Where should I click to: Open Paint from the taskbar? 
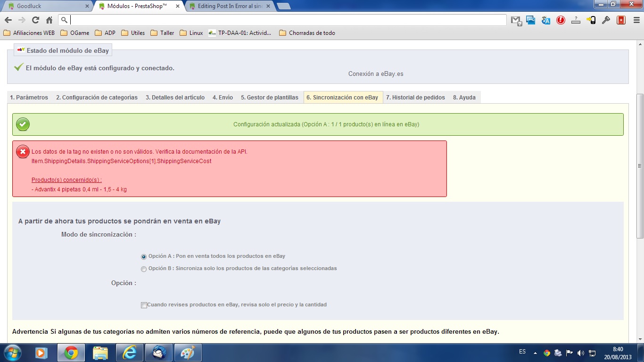pos(188,353)
